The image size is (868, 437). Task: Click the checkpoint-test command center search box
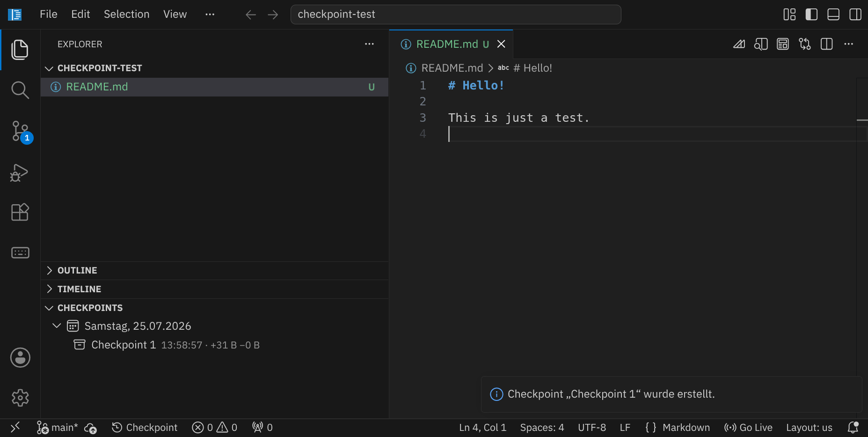coord(456,15)
